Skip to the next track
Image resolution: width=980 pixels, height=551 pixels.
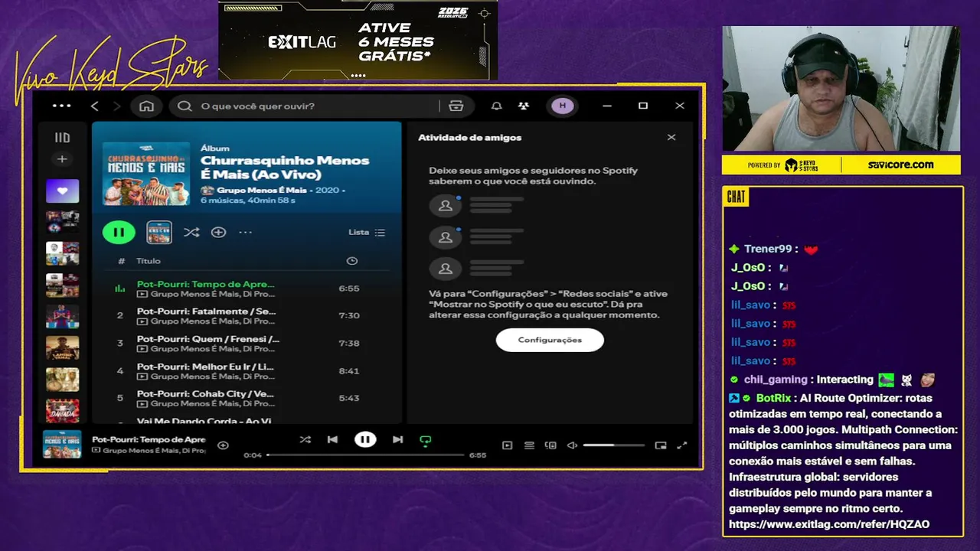tap(397, 439)
